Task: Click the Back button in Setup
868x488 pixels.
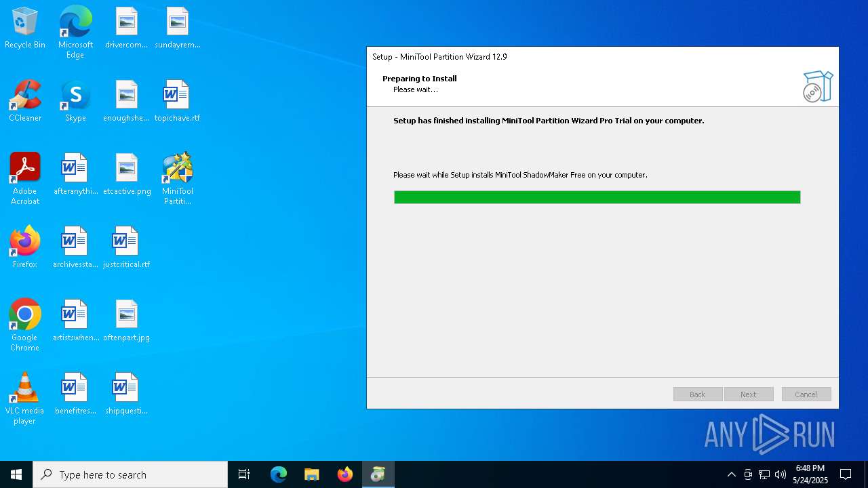Action: coord(698,394)
